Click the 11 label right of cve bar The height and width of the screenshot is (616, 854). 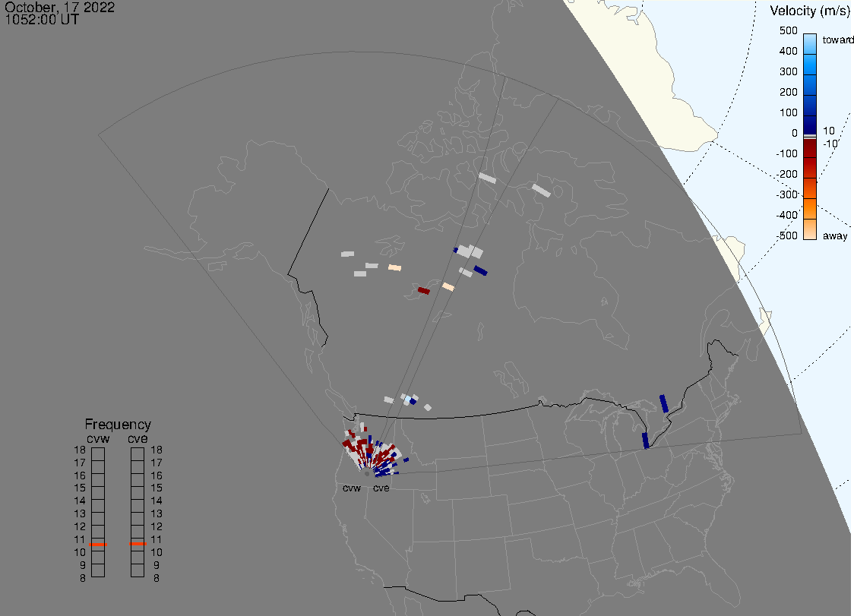point(157,540)
